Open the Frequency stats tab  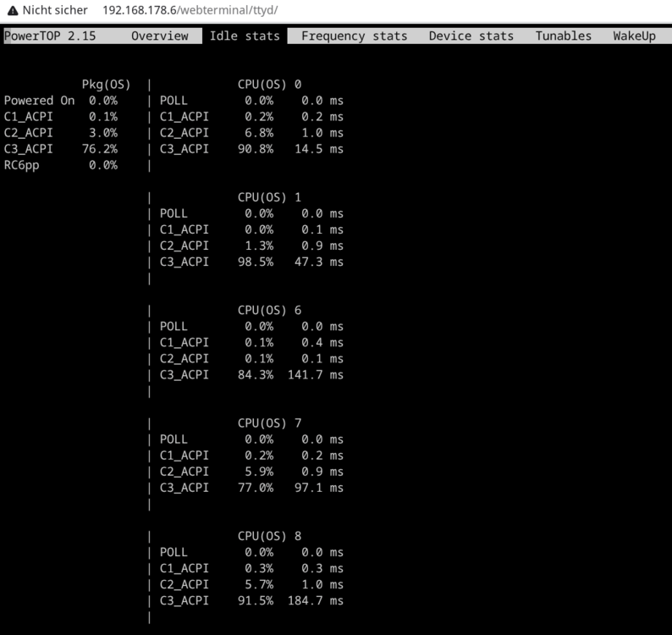[354, 36]
